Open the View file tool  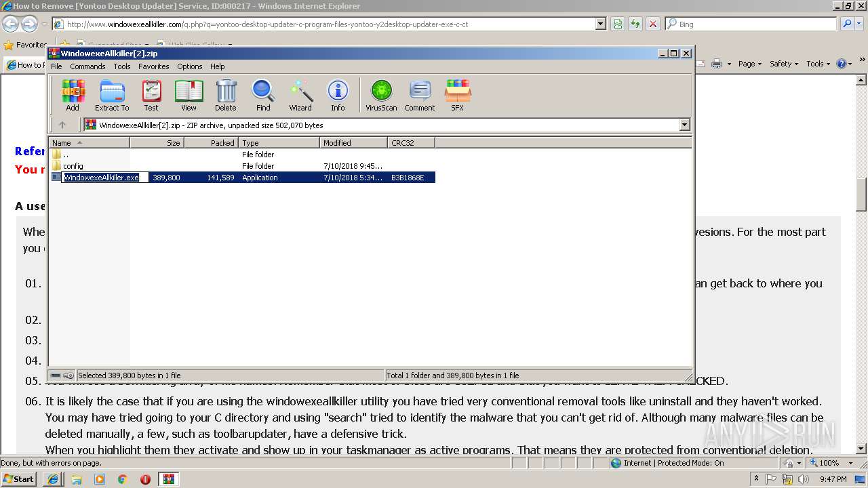point(189,95)
